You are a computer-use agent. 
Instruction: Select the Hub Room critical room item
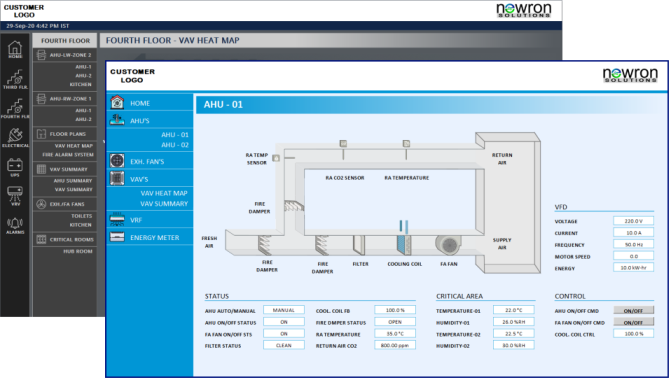[x=78, y=251]
